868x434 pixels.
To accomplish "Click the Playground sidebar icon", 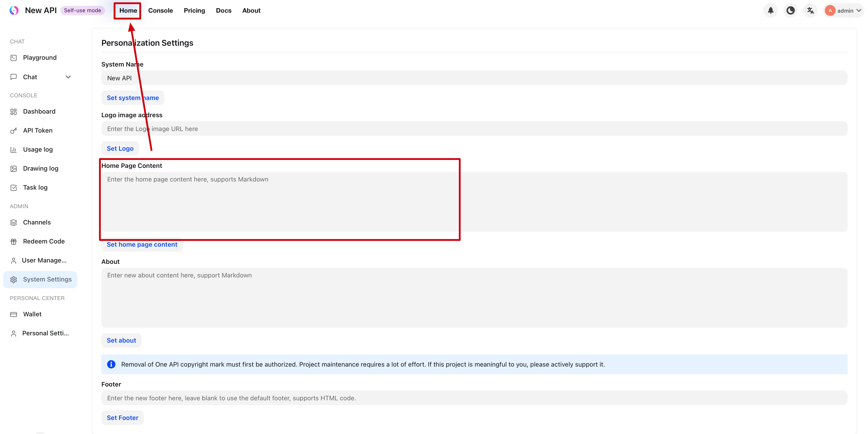I will 14,58.
